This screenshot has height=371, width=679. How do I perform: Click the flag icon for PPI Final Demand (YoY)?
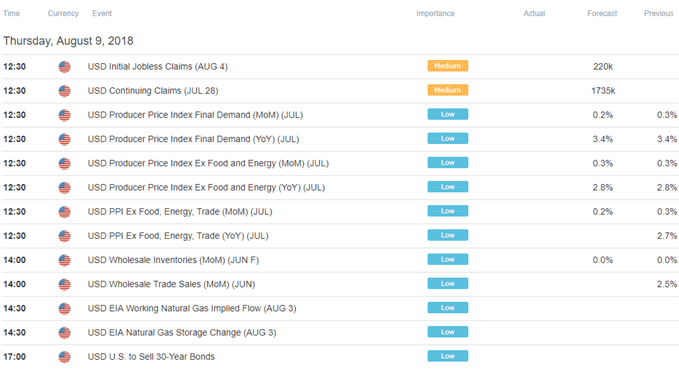65,139
